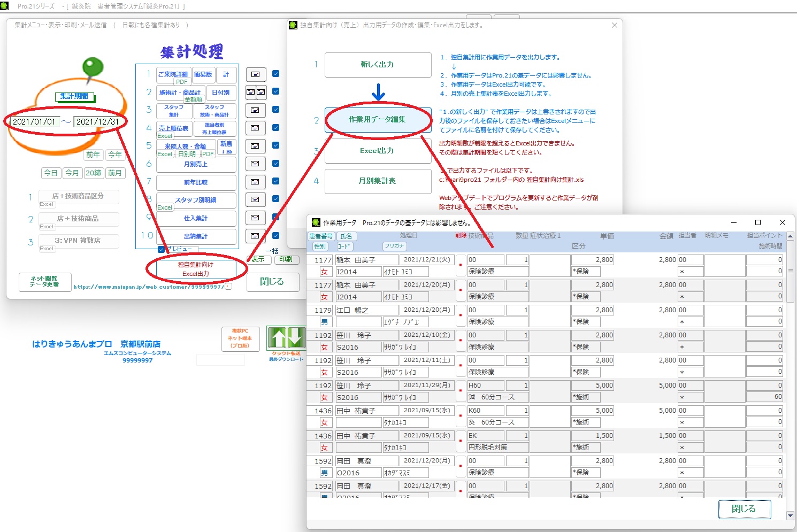Click 閉じる in the 集計処理 window
The height and width of the screenshot is (532, 797).
[272, 282]
